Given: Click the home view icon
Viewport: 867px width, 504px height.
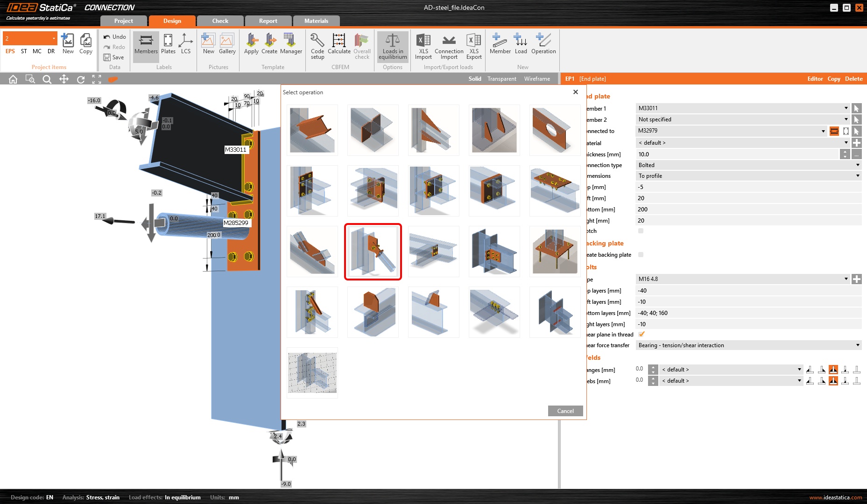Looking at the screenshot, I should click(x=13, y=79).
